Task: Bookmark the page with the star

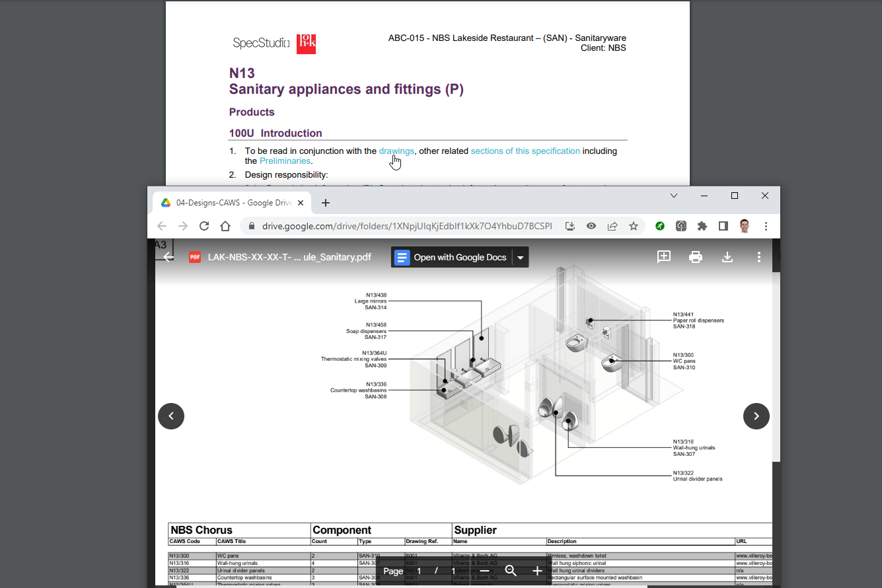Action: [633, 225]
